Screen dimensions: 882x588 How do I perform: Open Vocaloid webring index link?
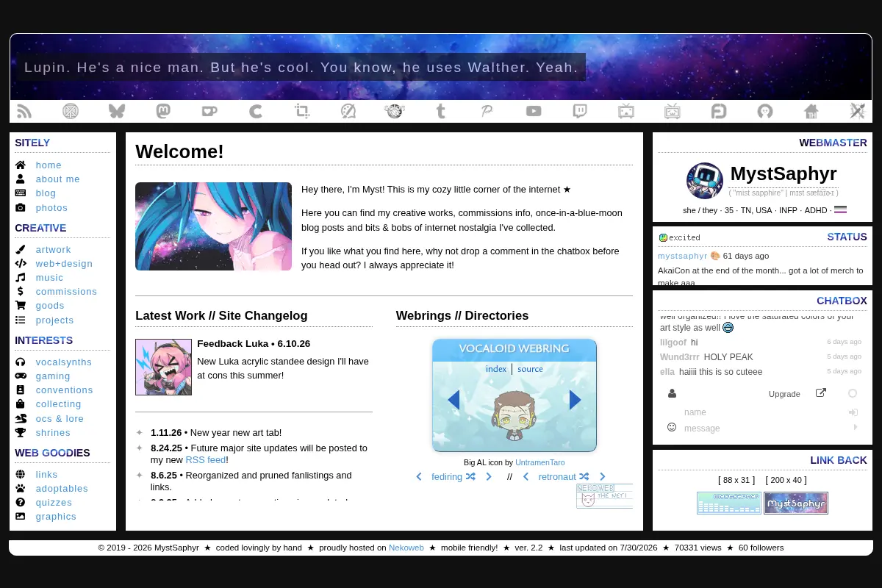click(x=496, y=369)
